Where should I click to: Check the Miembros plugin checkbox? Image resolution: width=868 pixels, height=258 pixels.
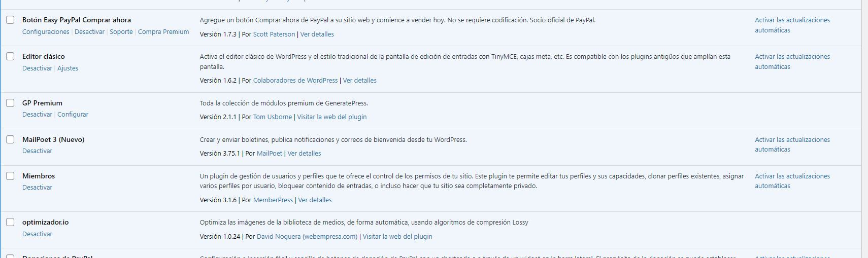(10, 176)
